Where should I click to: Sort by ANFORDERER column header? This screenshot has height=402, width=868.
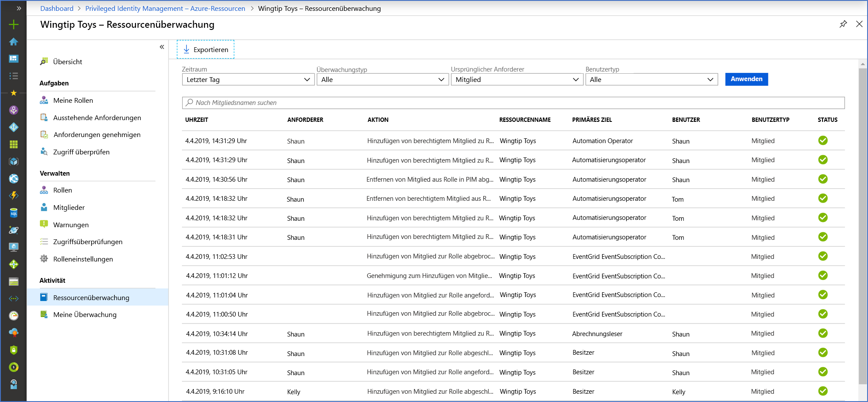pyautogui.click(x=305, y=120)
